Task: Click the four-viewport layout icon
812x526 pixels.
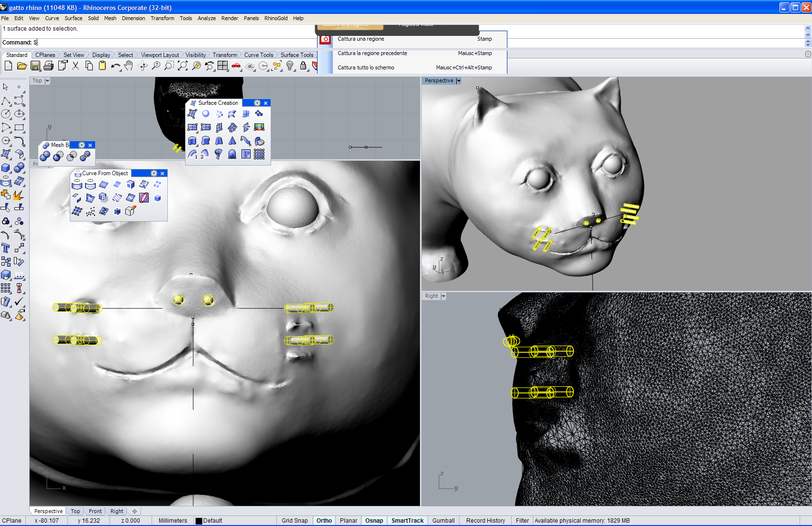Action: [223, 66]
